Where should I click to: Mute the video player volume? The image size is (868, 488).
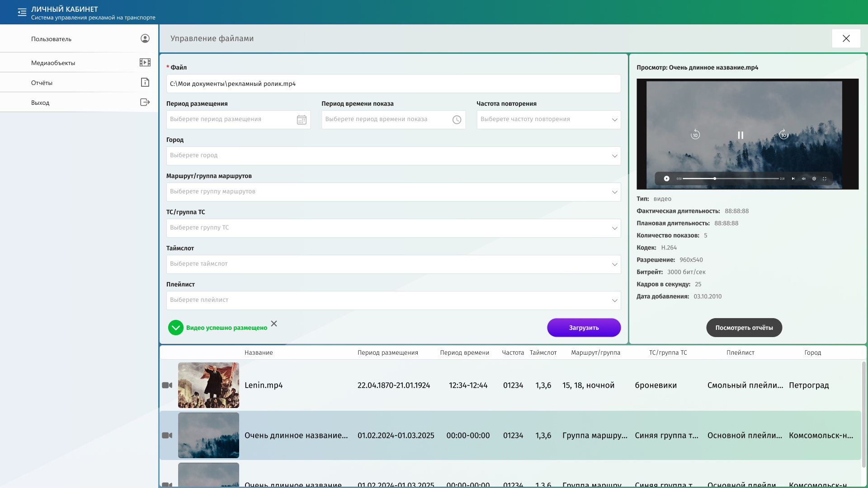pyautogui.click(x=804, y=178)
